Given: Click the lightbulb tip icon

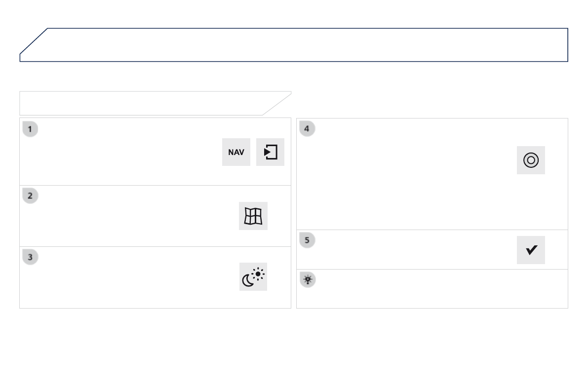Looking at the screenshot, I should 308,280.
